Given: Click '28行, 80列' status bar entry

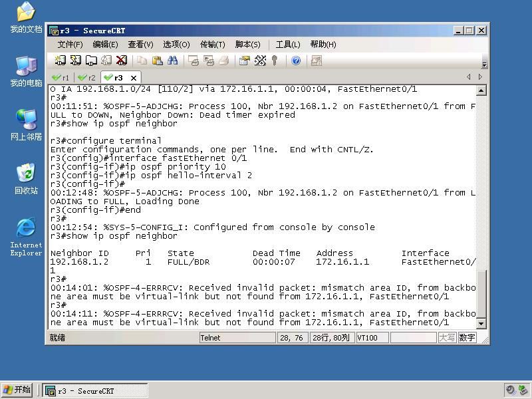Looking at the screenshot, I should [x=332, y=338].
